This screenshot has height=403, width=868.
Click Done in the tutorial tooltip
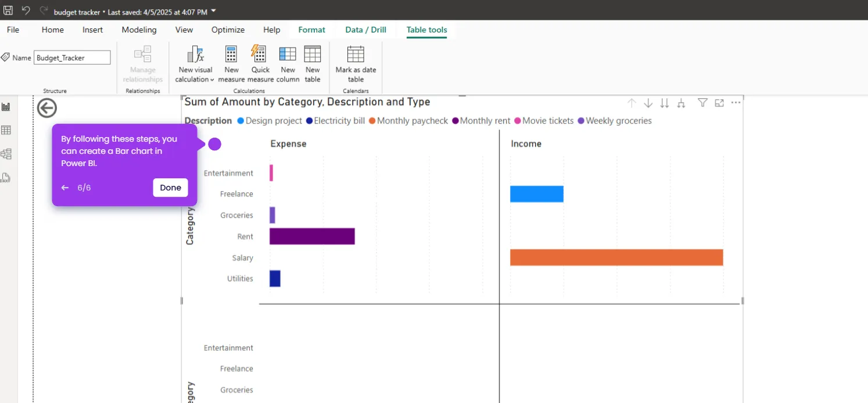coord(170,188)
